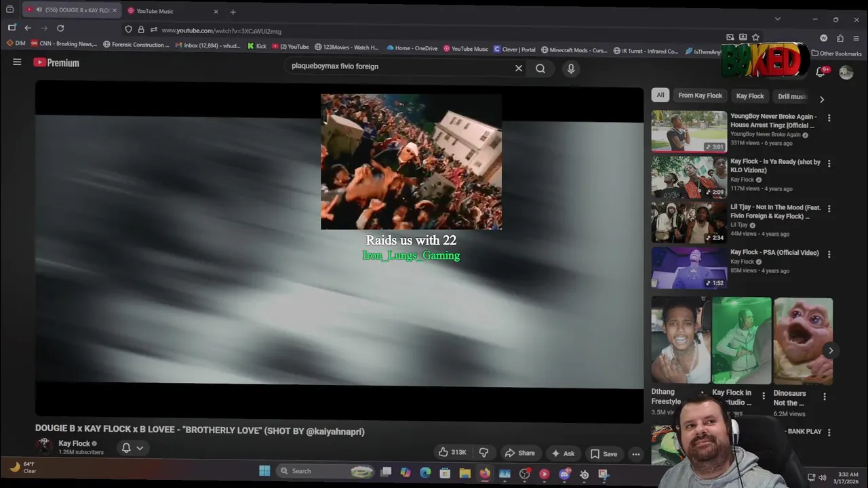Open Windows Start menu
Screen dimensions: 868x488
(x=264, y=471)
